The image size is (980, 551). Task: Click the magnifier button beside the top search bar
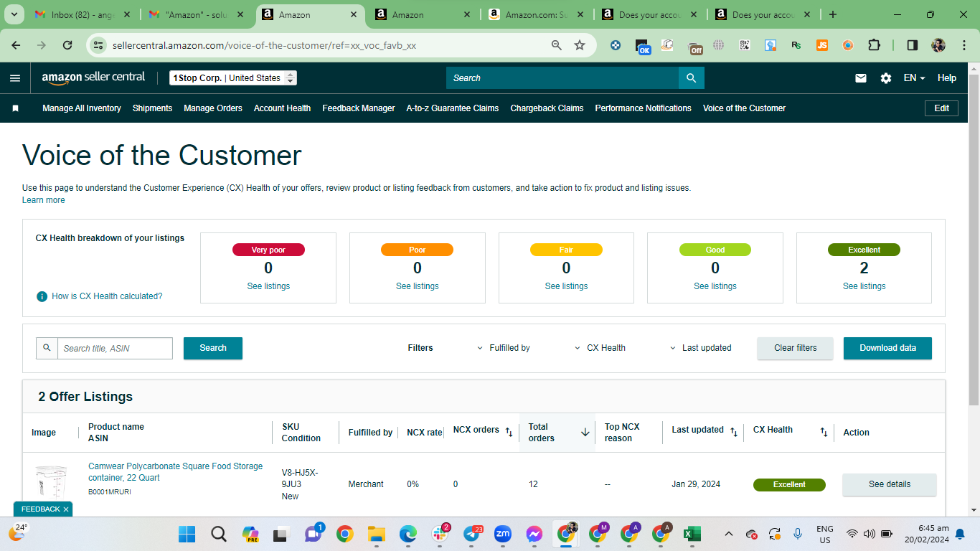(x=691, y=78)
